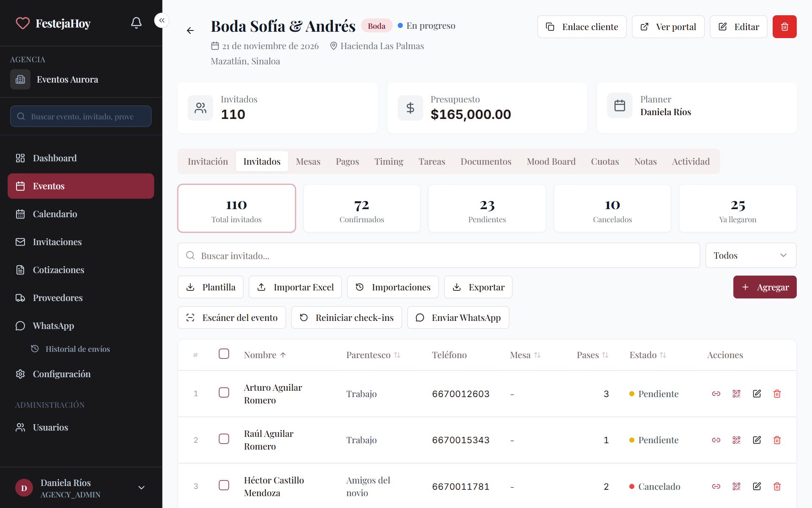The image size is (812, 508).
Task: Click Enviar WhatsApp button
Action: click(458, 317)
